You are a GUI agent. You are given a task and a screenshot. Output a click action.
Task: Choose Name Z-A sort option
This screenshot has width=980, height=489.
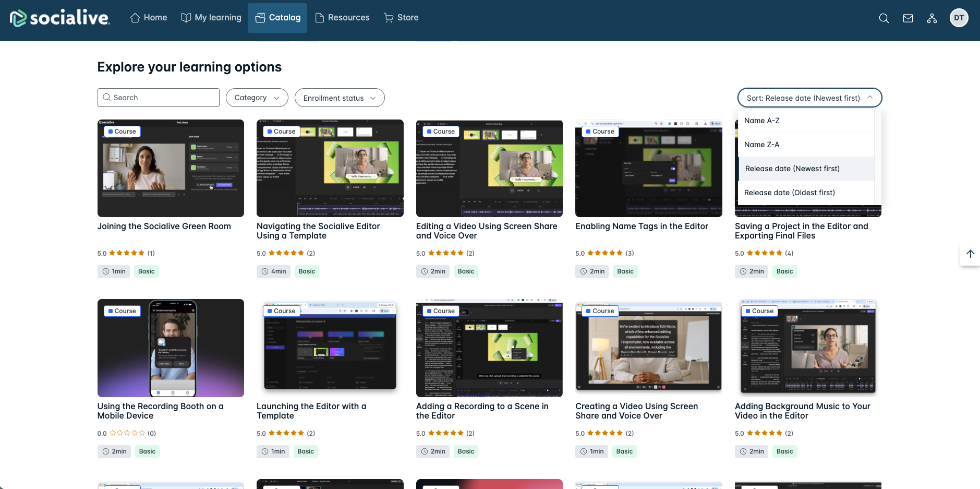tap(806, 145)
